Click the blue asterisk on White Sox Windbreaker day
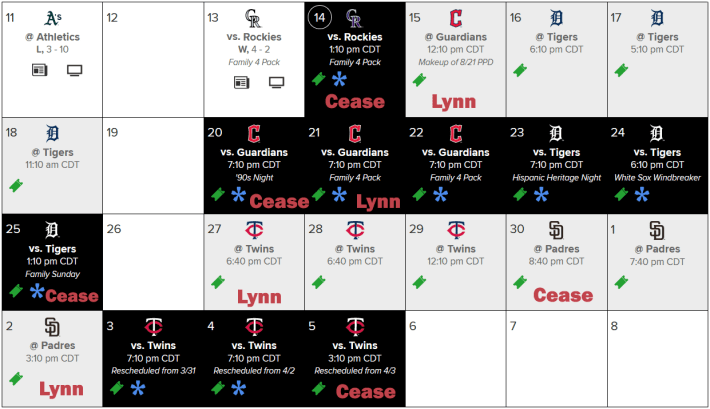710x409 pixels. click(x=642, y=195)
